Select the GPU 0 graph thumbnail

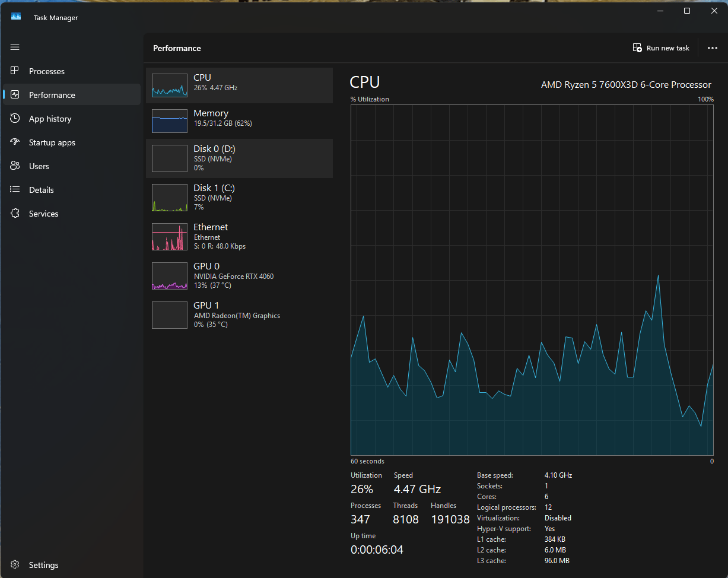[170, 276]
